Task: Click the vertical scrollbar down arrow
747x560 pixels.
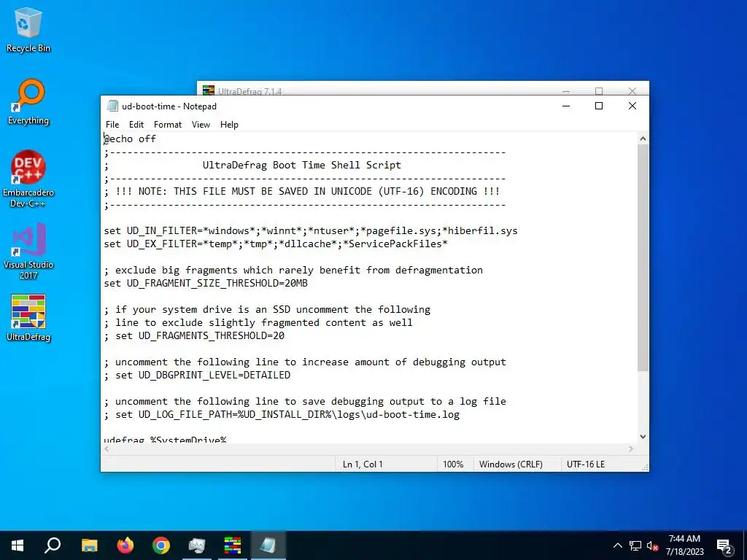Action: click(643, 437)
